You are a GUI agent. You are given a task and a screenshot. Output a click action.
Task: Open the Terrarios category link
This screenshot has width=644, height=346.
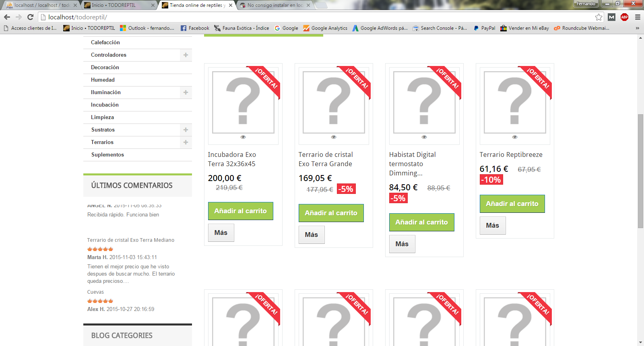tap(102, 142)
